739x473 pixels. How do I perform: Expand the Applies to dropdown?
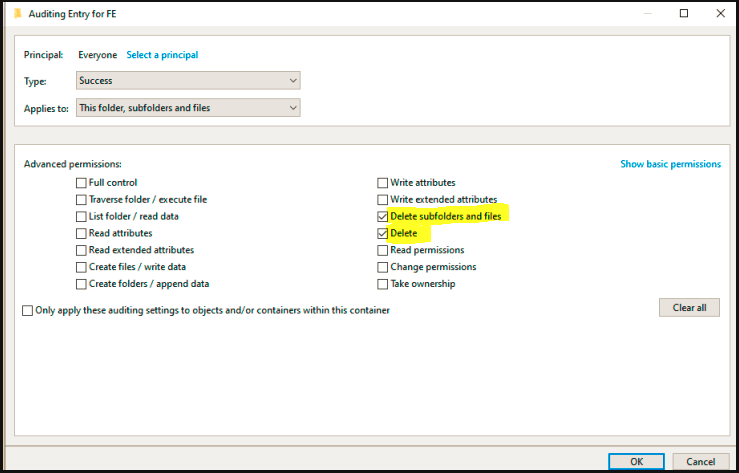(x=188, y=108)
